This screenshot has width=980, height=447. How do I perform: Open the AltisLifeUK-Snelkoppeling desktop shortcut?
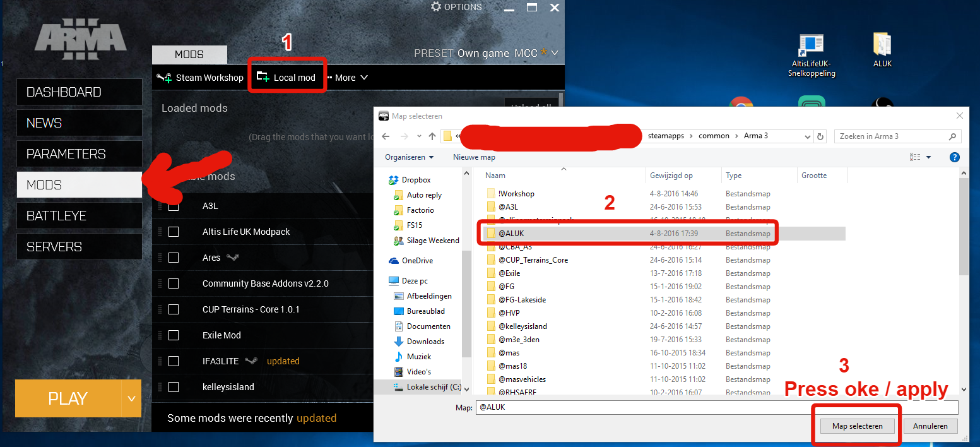[811, 56]
